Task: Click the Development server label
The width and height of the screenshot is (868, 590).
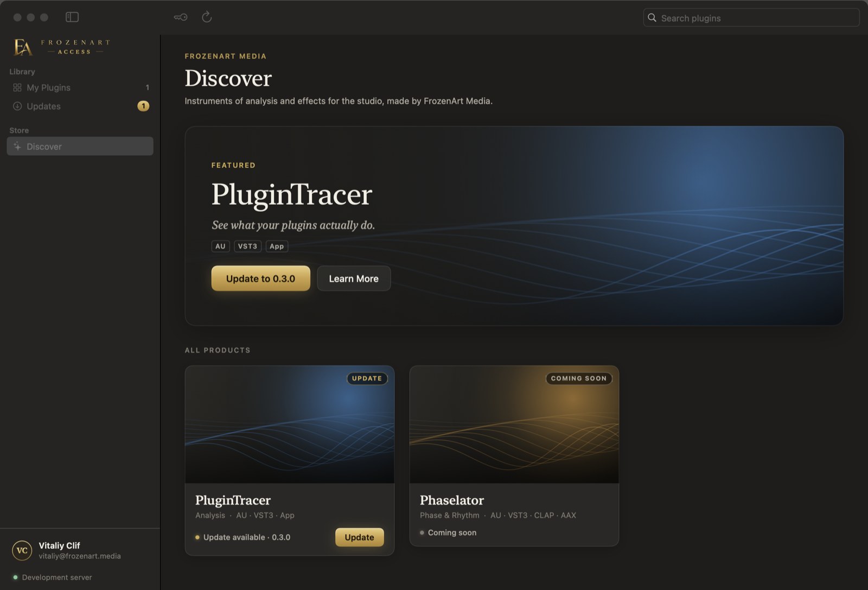Action: 57,578
